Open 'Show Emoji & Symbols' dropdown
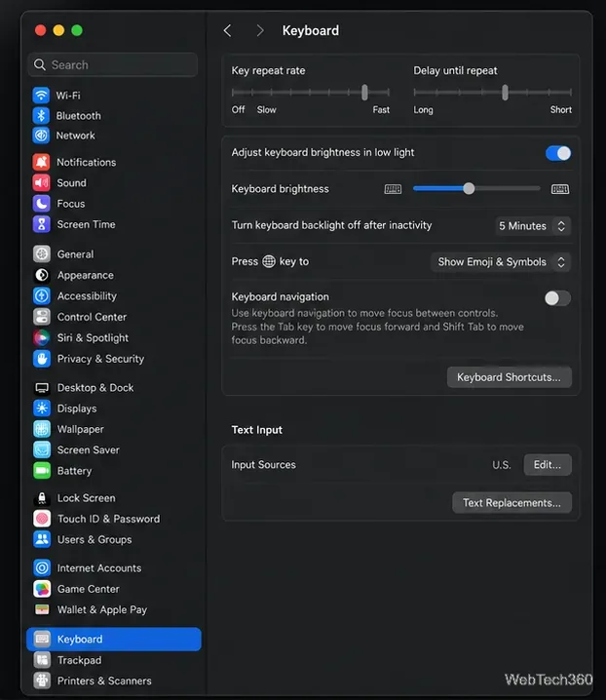 [x=501, y=262]
